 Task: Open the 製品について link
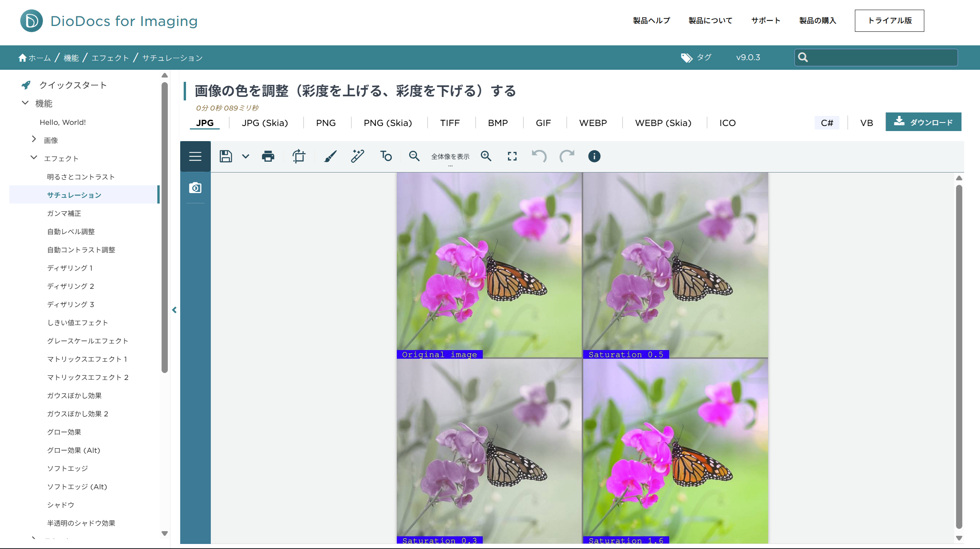tap(710, 21)
